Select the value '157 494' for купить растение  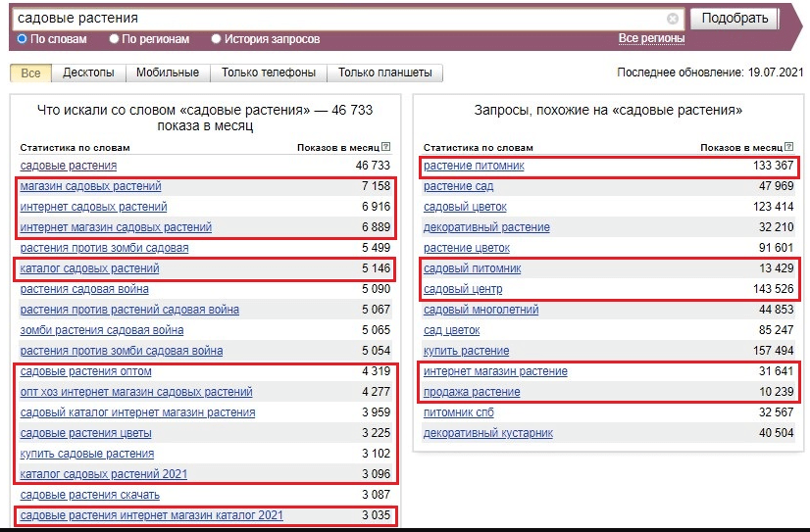tap(773, 351)
